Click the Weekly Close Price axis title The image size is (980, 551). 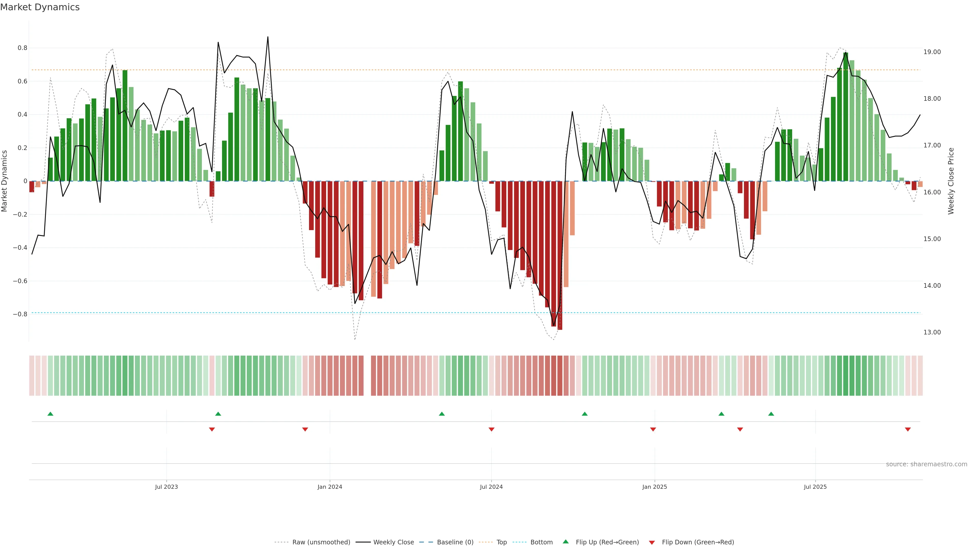tap(951, 181)
